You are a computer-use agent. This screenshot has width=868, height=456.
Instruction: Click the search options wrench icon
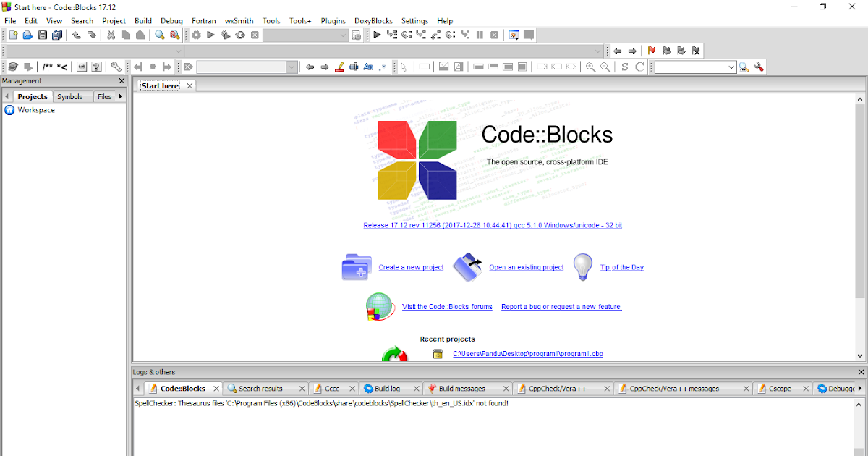[758, 67]
